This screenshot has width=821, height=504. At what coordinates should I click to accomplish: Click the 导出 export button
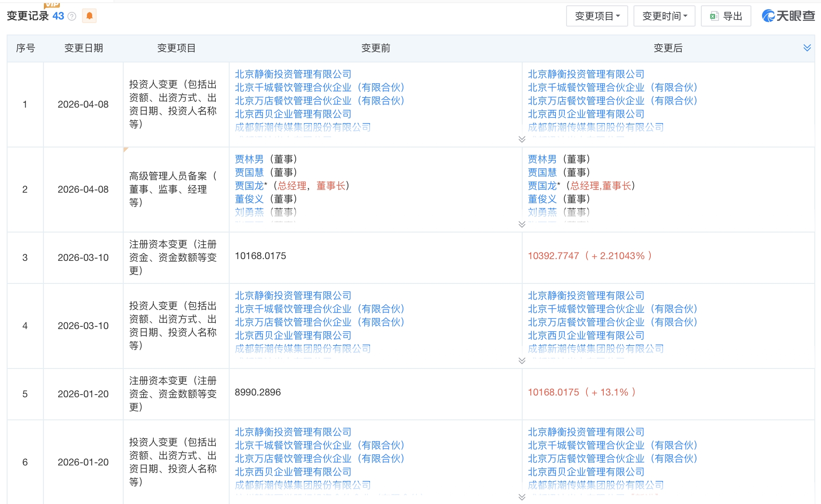[x=726, y=16]
